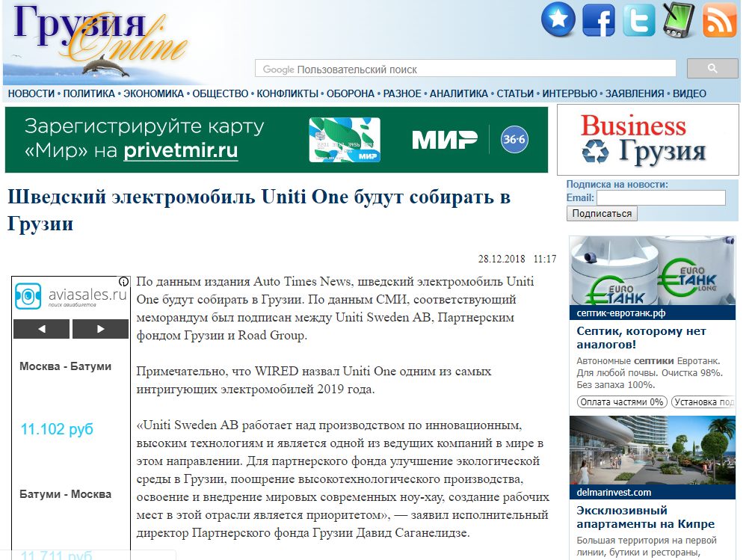Click the paragraph mentioning WIRED
The width and height of the screenshot is (752, 560).
coord(314,380)
